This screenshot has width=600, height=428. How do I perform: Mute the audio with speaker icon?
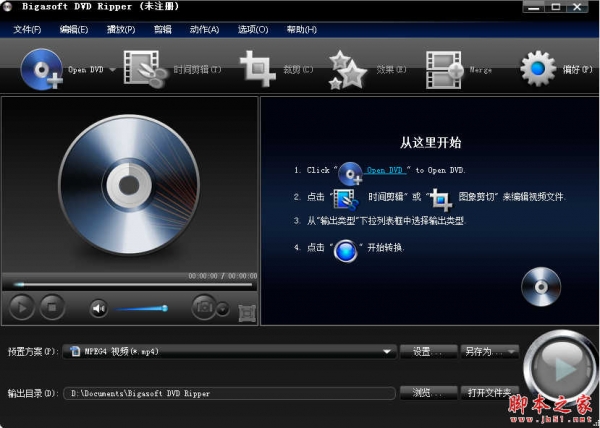click(99, 309)
